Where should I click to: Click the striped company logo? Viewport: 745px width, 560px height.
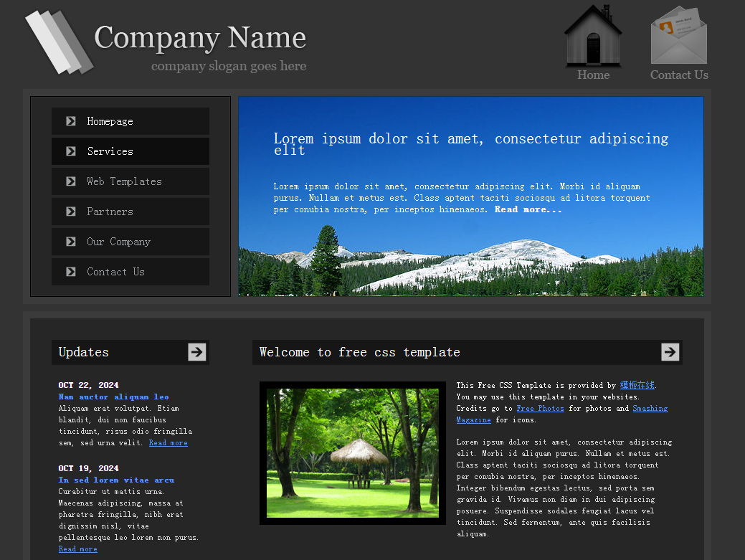[x=59, y=42]
